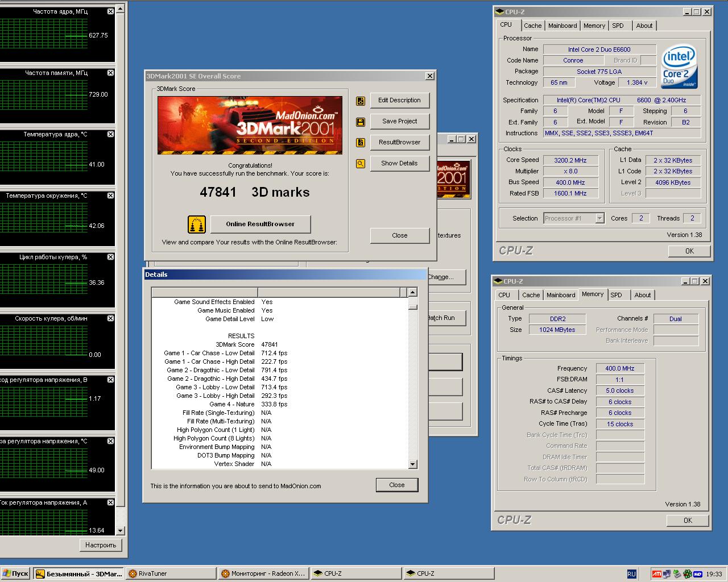This screenshot has width=728, height=582.
Task: Switch to Безымянный 3DMark taskbar item
Action: coord(78,574)
